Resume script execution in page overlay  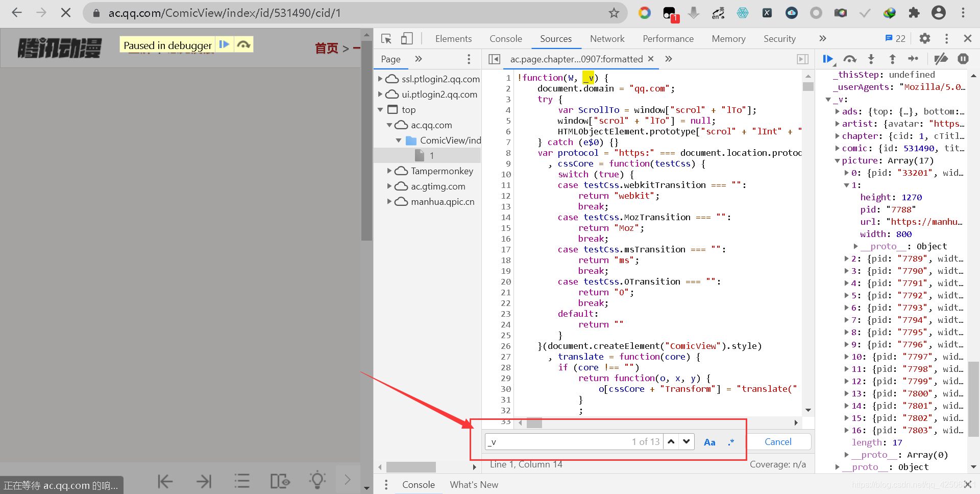coord(224,44)
